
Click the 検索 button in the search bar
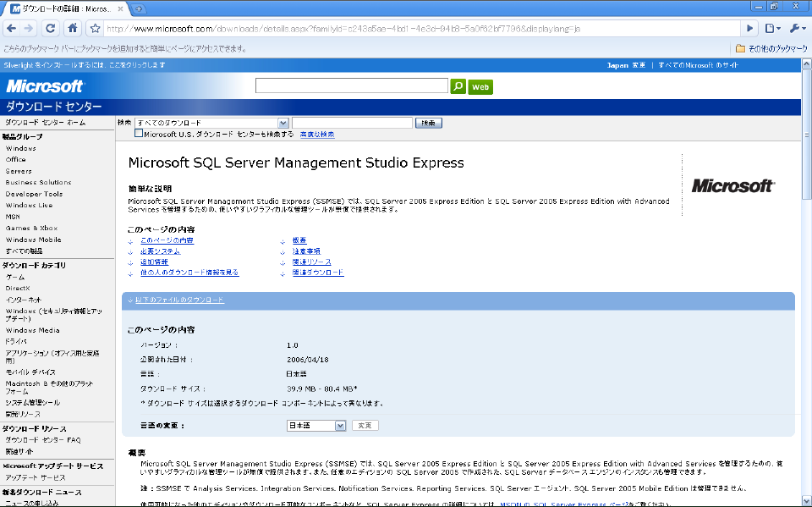click(x=429, y=123)
